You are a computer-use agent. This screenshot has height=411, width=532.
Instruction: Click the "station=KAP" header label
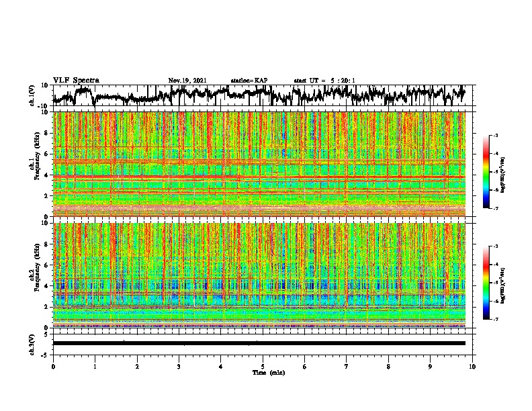click(249, 81)
